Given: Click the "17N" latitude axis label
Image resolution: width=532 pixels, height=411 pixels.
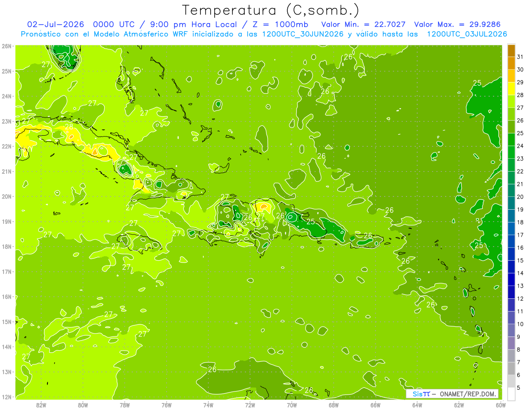Looking at the screenshot, I should (6, 271).
